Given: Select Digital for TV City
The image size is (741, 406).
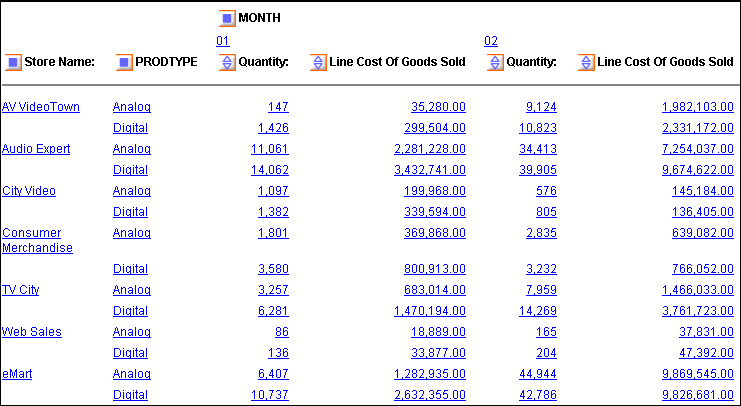Looking at the screenshot, I should [x=130, y=311].
